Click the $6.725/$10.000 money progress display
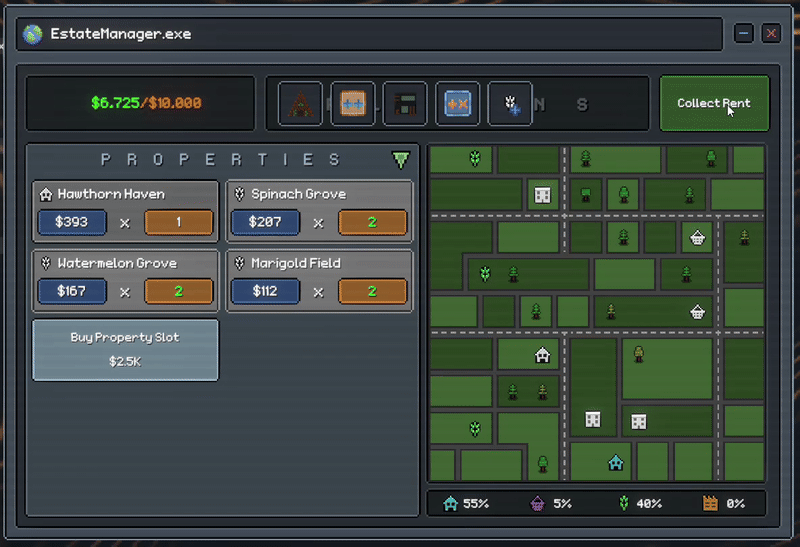800x547 pixels. 146,103
